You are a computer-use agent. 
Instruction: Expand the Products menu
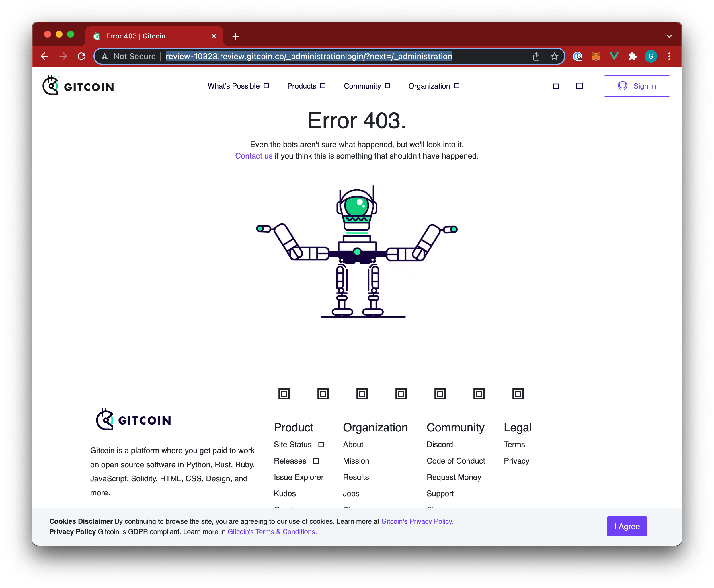306,86
